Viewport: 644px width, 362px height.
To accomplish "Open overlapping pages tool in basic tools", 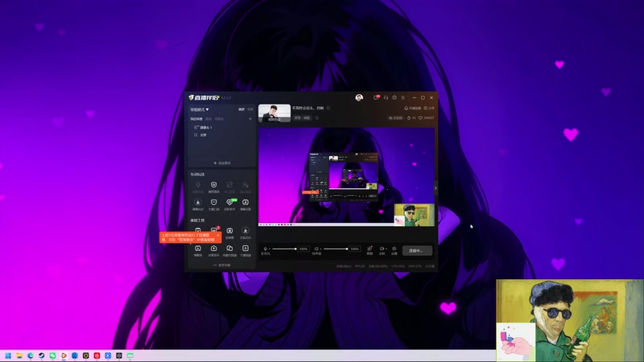I will pyautogui.click(x=229, y=250).
